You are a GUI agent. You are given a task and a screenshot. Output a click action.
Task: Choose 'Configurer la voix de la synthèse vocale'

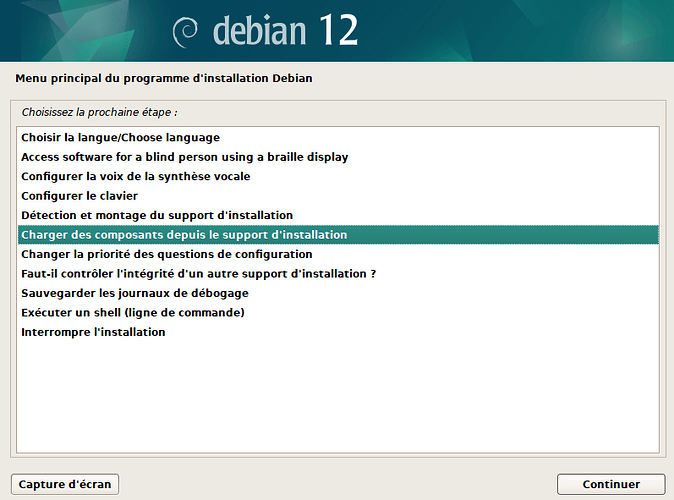338,176
